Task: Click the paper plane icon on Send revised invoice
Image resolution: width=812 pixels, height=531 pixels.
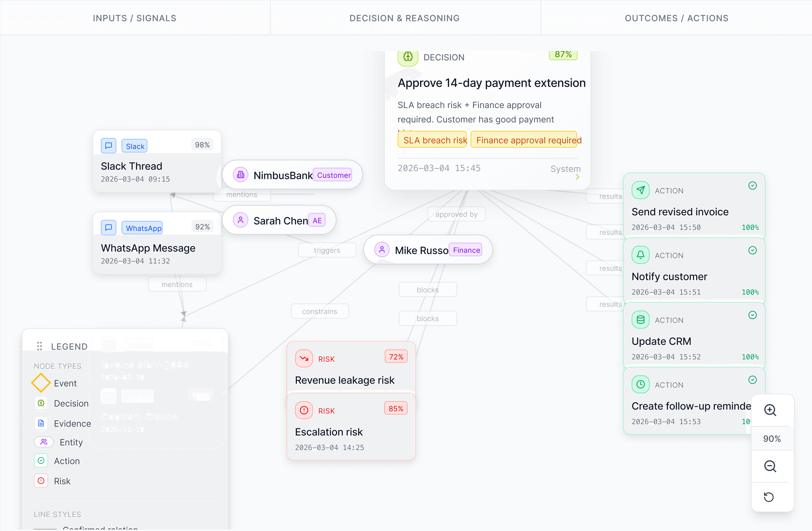Action: coord(640,190)
